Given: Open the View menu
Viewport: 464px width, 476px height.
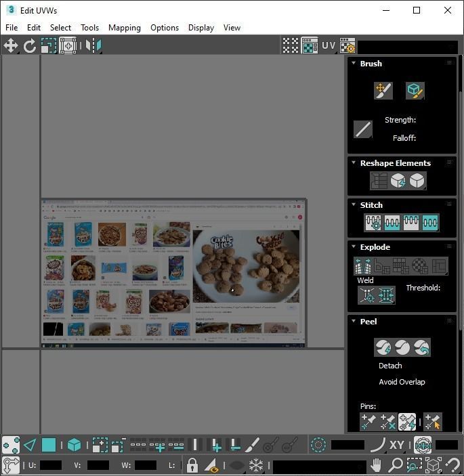Looking at the screenshot, I should pyautogui.click(x=232, y=28).
